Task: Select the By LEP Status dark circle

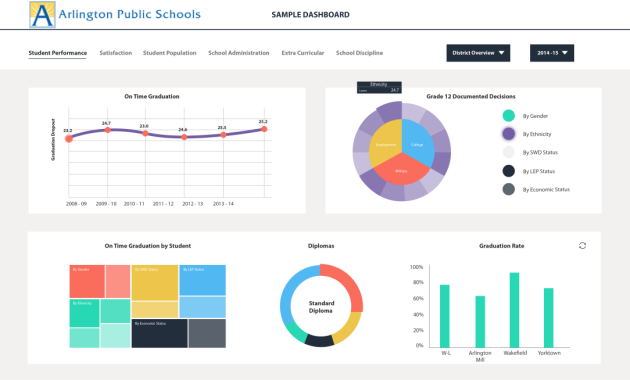Action: pos(509,171)
